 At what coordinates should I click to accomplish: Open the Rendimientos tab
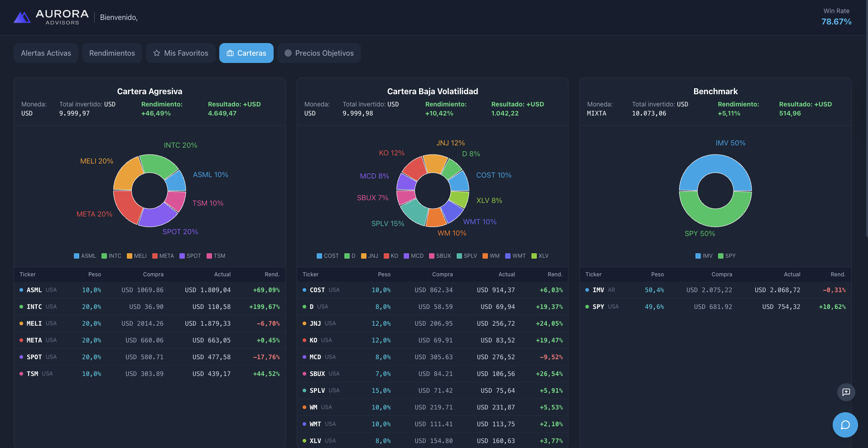click(x=112, y=53)
